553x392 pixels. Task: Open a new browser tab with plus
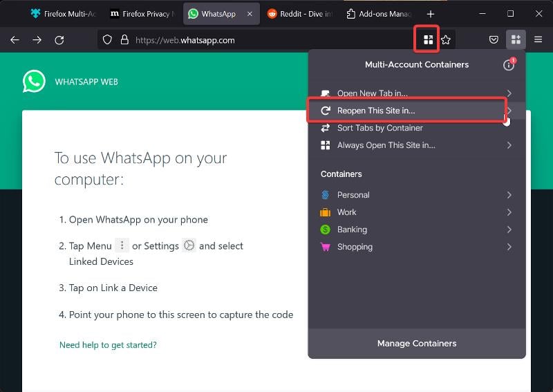tap(430, 14)
